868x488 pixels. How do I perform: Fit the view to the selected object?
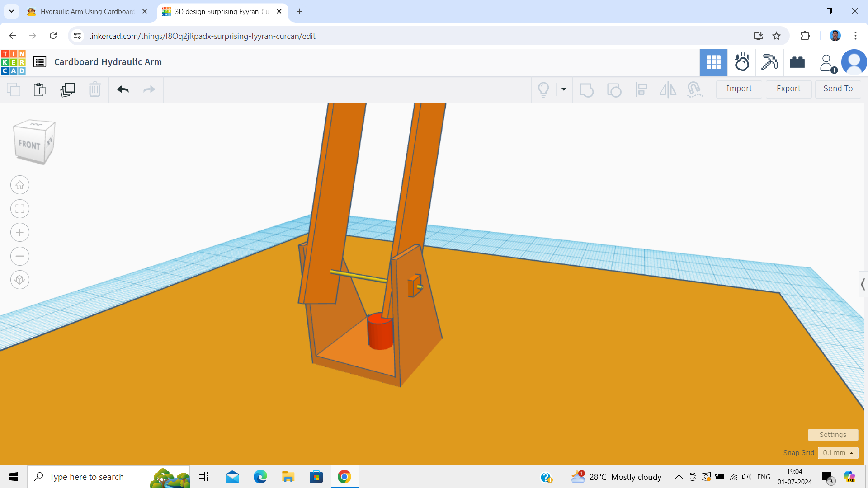pos(20,209)
